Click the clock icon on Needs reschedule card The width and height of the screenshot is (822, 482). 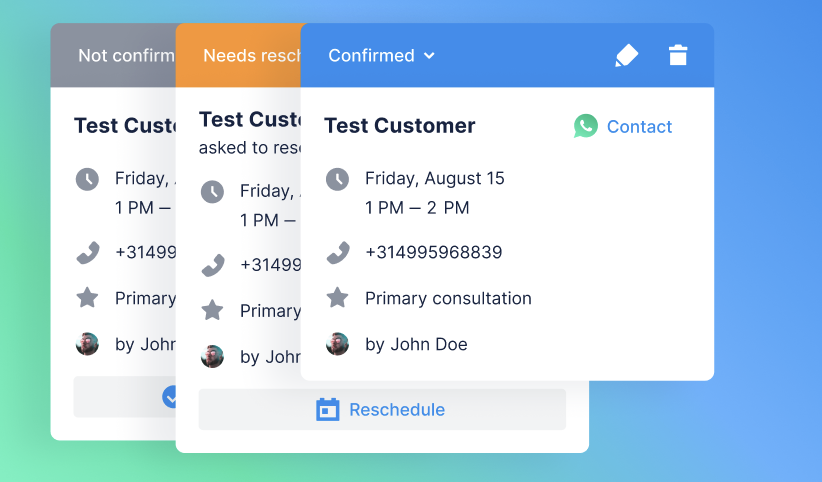coord(212,191)
